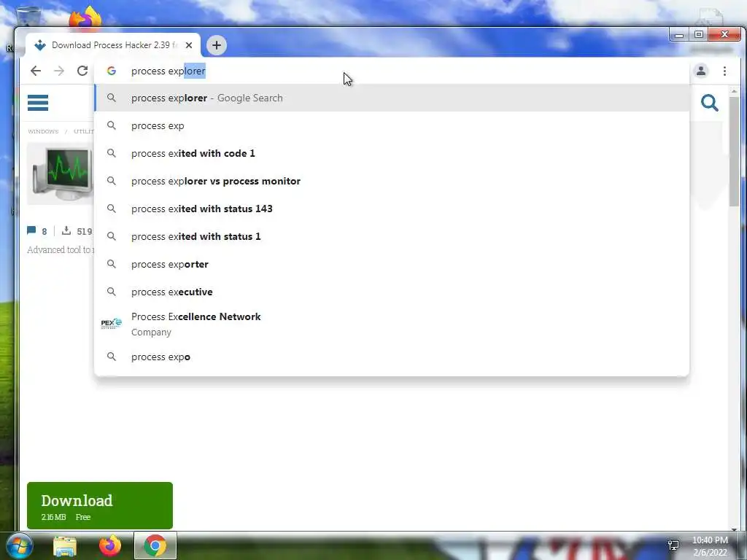Open Windows Explorer from the taskbar

coord(65,545)
